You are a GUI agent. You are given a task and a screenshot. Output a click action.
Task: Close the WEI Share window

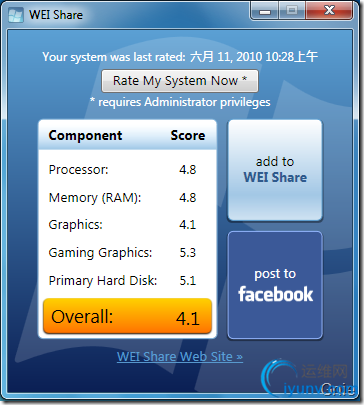click(x=329, y=11)
